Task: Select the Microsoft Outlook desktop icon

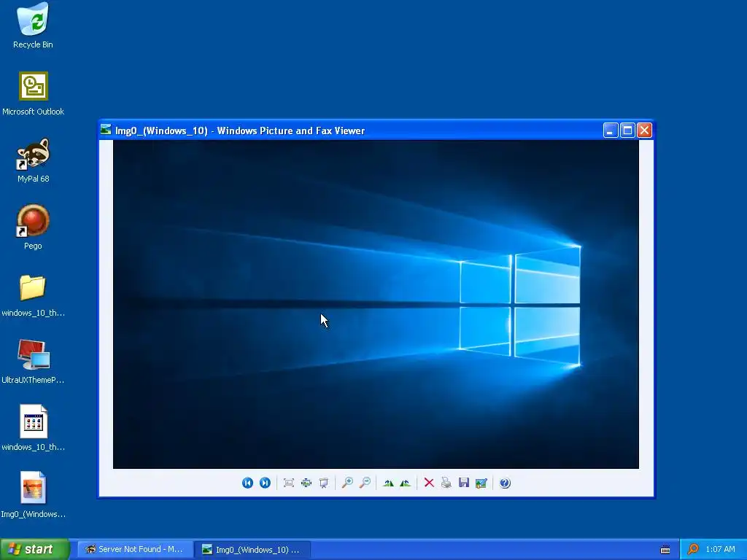Action: [x=33, y=94]
